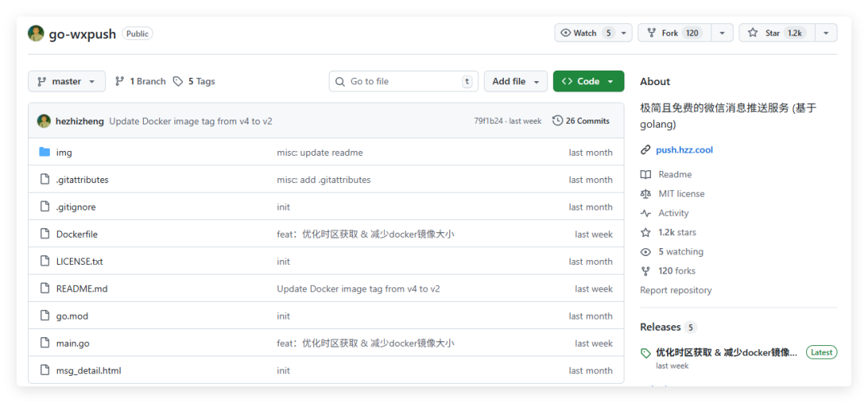Click the file icon next to LICENSE.txt
Screen dimensions: 868x403
(x=45, y=262)
